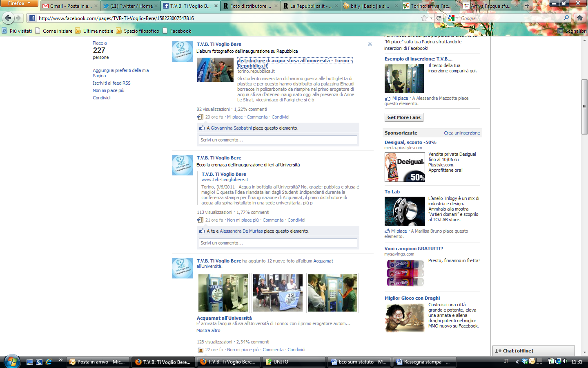Click the Windows Start orb
This screenshot has width=588, height=368.
11,361
